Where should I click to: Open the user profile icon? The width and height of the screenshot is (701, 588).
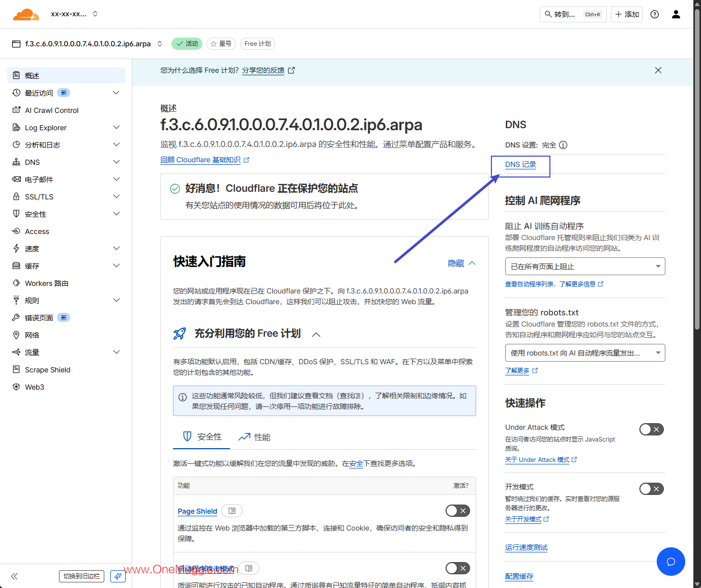[676, 14]
